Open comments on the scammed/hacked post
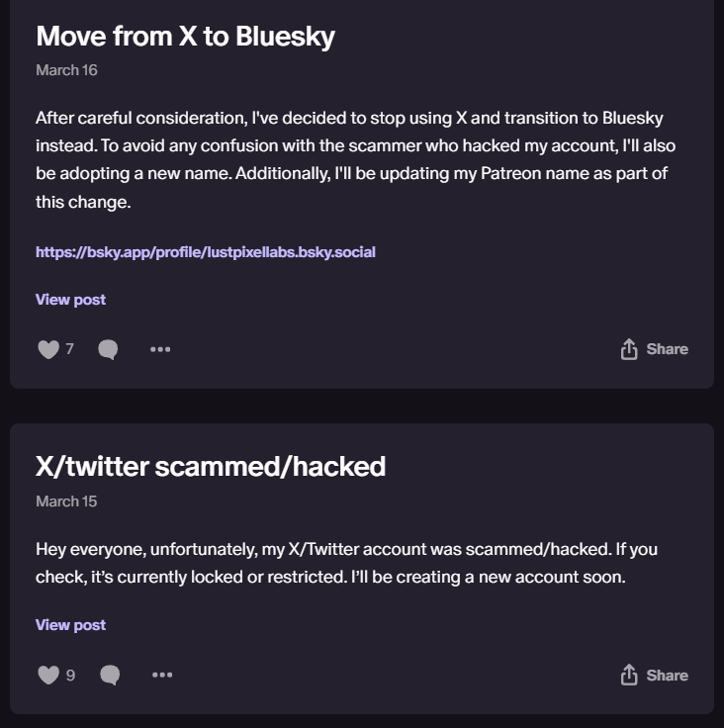724x728 pixels. click(x=110, y=675)
